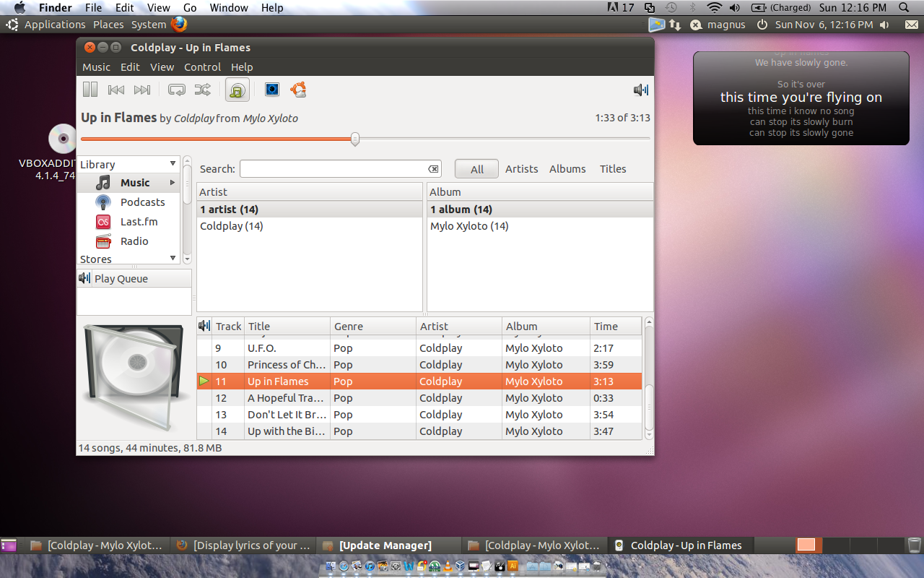924x578 pixels.
Task: Open the Places menu in GNOME panel
Action: (x=108, y=25)
